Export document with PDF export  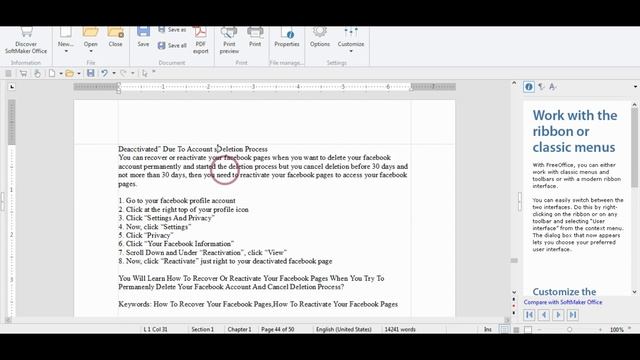coord(200,41)
